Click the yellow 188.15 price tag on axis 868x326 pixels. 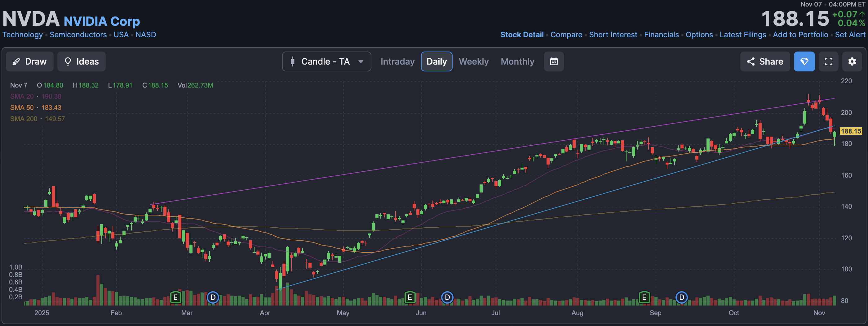(x=850, y=131)
